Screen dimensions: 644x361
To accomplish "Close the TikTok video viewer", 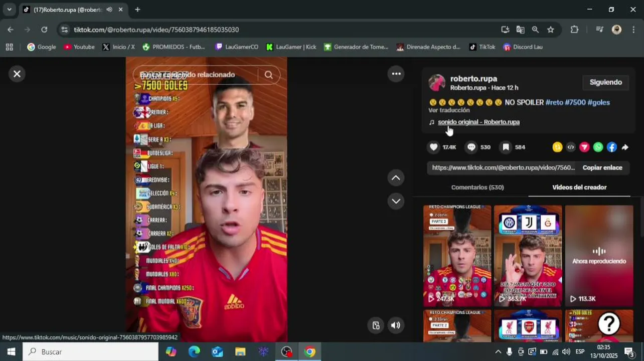I will pos(17,74).
